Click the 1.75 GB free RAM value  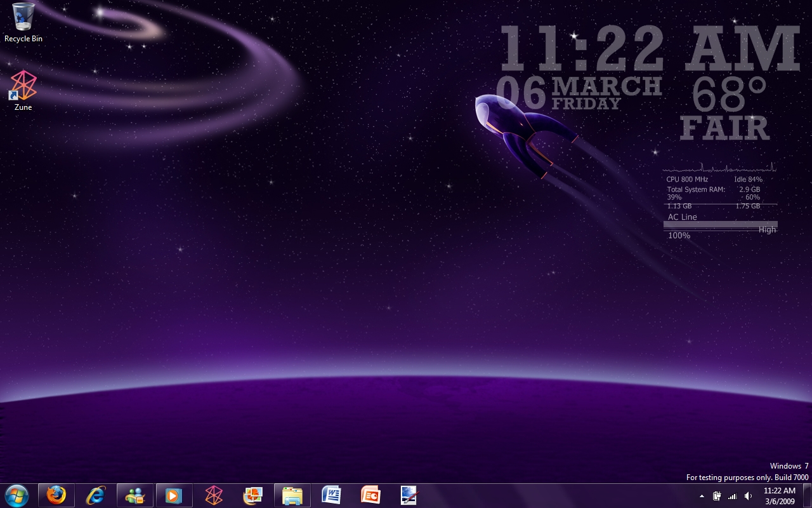coord(747,206)
